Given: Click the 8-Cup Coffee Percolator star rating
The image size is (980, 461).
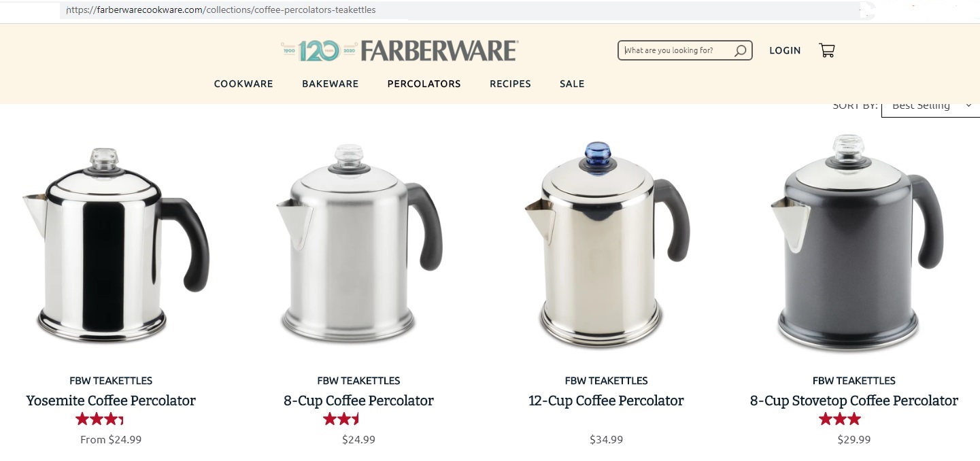Looking at the screenshot, I should click(x=341, y=419).
